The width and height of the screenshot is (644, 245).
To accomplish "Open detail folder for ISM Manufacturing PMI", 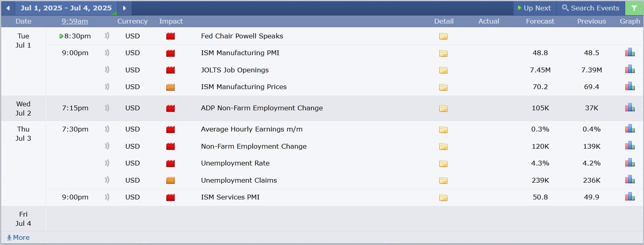I will [443, 53].
